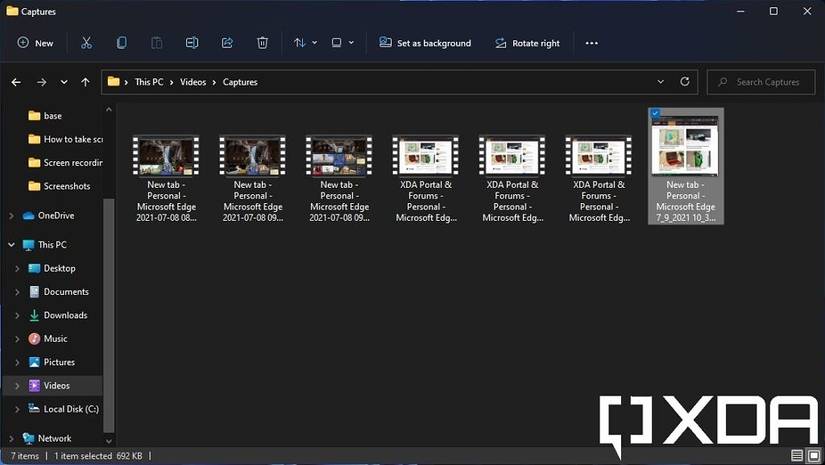The image size is (825, 465).
Task: Switch to Details view in status bar
Action: coord(797,456)
